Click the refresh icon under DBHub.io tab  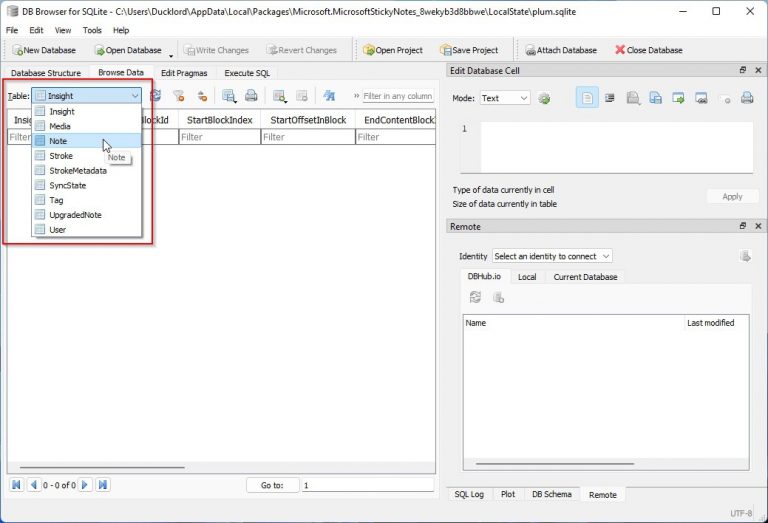(x=475, y=297)
